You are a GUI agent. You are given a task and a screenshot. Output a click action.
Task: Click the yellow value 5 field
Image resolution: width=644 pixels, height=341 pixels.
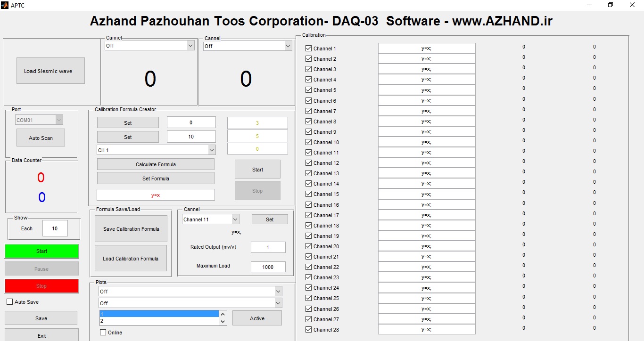257,136
